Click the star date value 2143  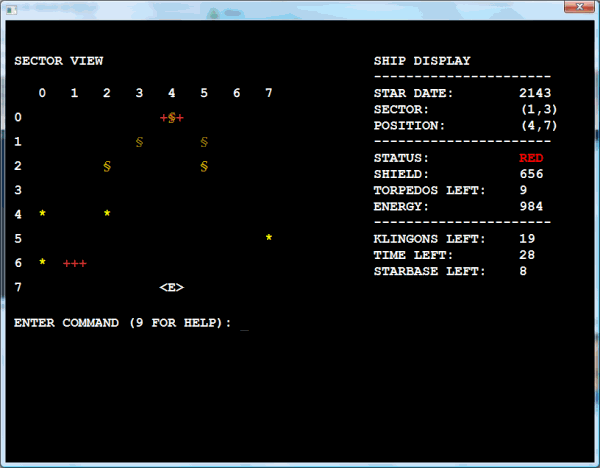click(x=535, y=93)
